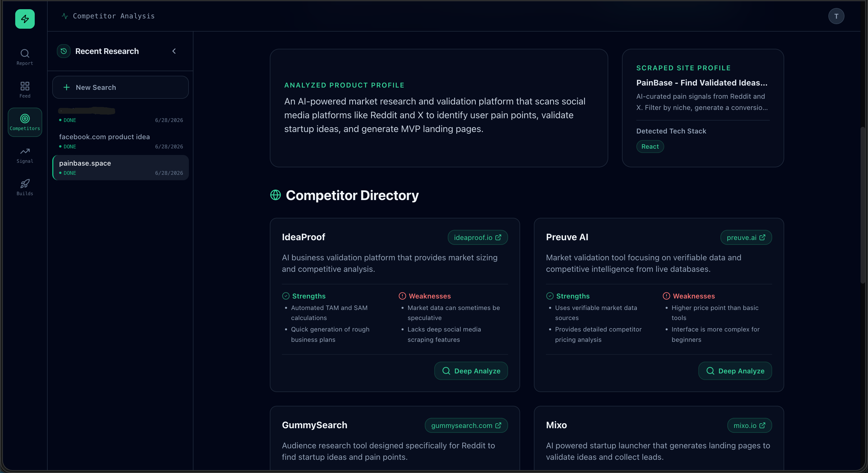Image resolution: width=868 pixels, height=473 pixels.
Task: Select the painbase.space research entry
Action: [120, 168]
